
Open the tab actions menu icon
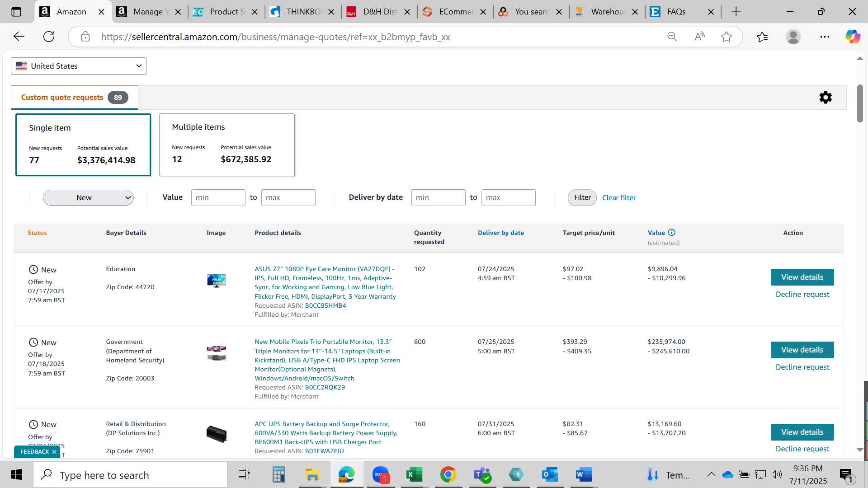[16, 12]
